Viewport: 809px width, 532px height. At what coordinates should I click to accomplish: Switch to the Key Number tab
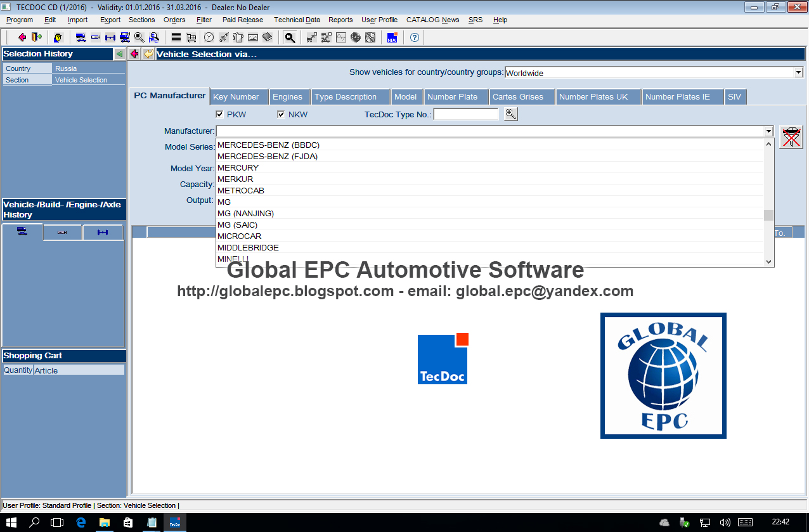pyautogui.click(x=236, y=97)
